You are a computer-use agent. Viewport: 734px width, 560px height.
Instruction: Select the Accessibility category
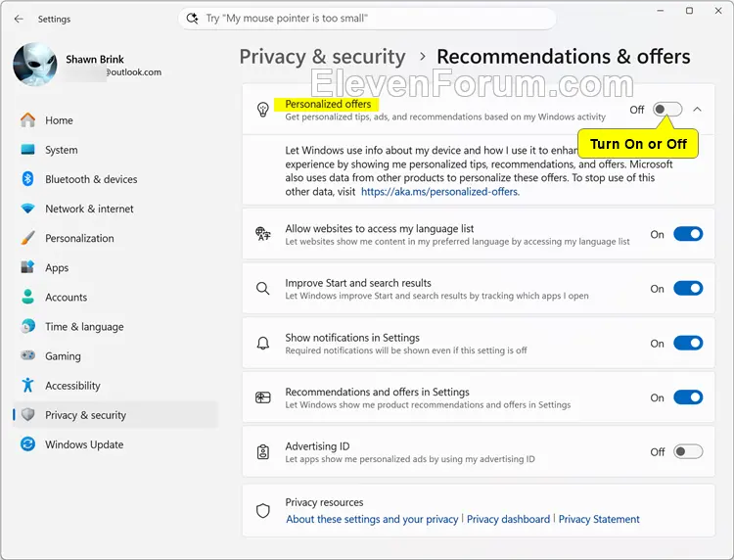(x=115, y=386)
